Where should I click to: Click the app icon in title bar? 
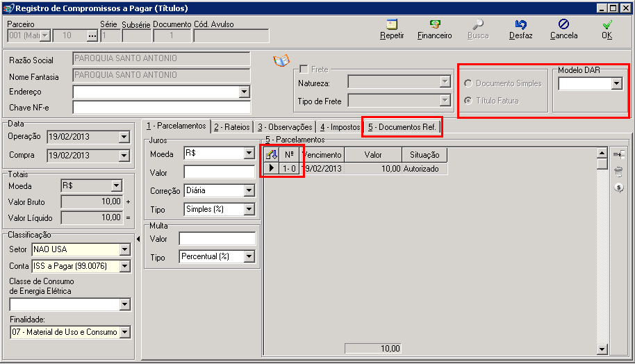pos(8,8)
